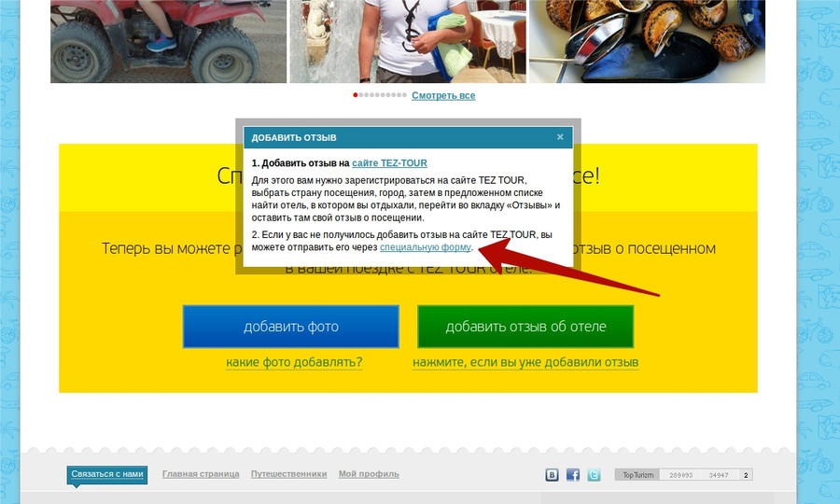Follow the специальную форму link

pos(426,247)
